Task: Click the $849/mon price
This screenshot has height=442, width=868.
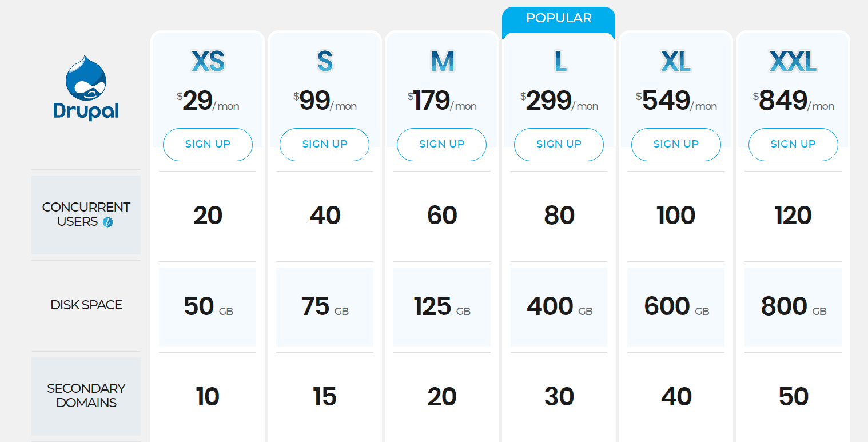Action: click(793, 101)
